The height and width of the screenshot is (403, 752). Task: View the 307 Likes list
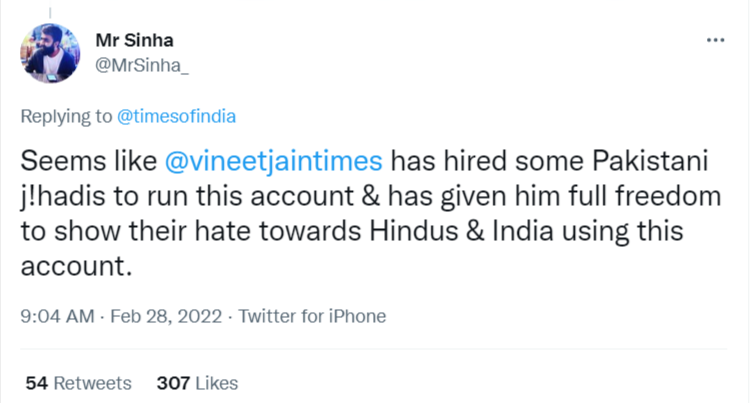[x=197, y=383]
